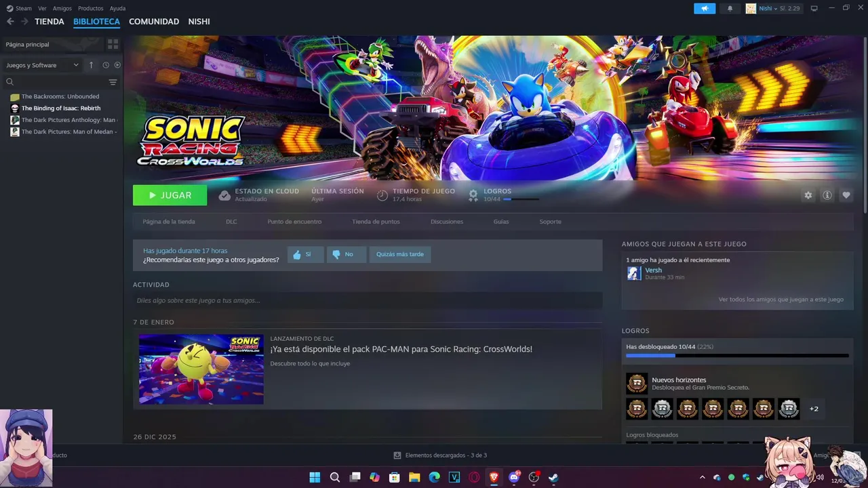Image resolution: width=868 pixels, height=488 pixels.
Task: Add game to favorites heart icon
Action: (x=846, y=195)
